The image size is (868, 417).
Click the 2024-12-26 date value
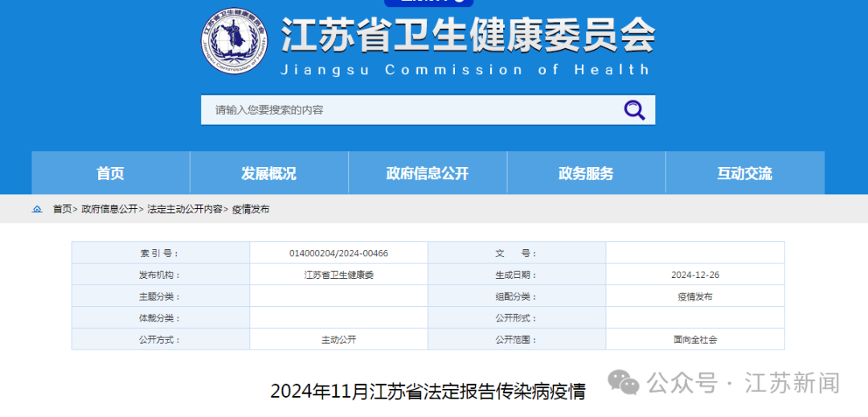point(694,275)
